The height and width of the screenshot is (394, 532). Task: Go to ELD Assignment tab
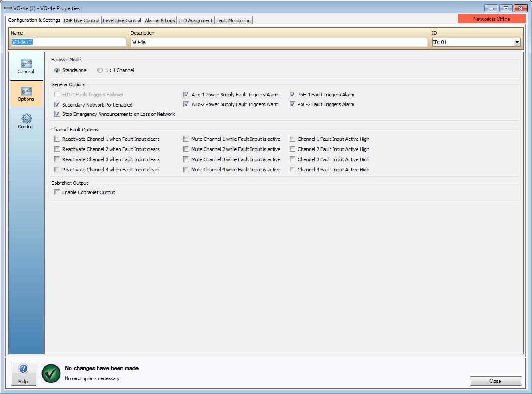pos(196,20)
